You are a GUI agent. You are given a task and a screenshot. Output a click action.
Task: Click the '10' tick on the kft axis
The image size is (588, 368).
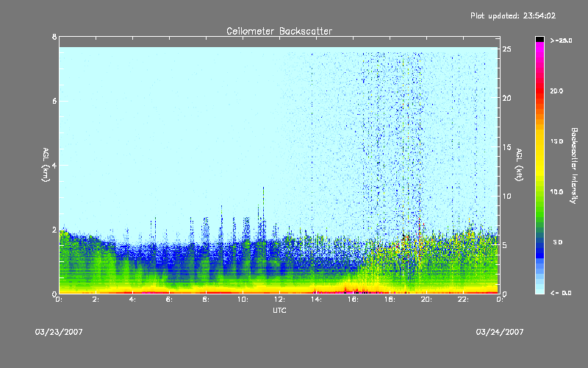tap(507, 196)
